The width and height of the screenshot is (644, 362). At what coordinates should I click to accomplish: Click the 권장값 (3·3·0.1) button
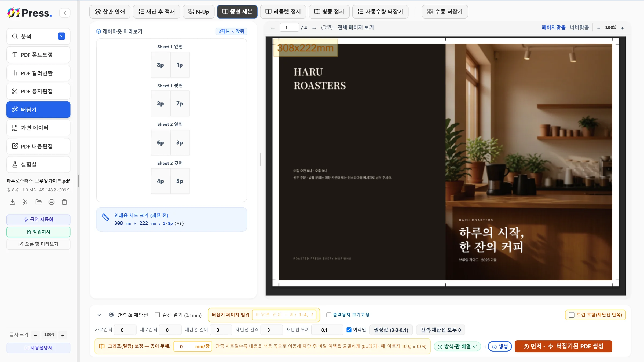391,330
